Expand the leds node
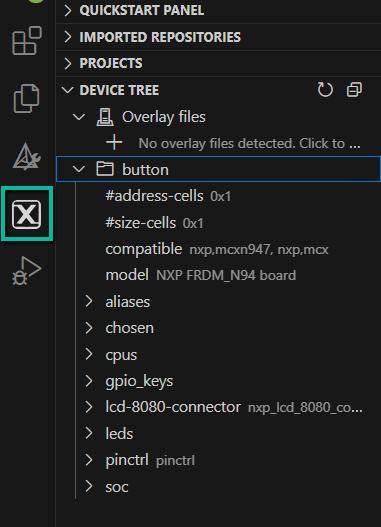The image size is (381, 527). 89,433
